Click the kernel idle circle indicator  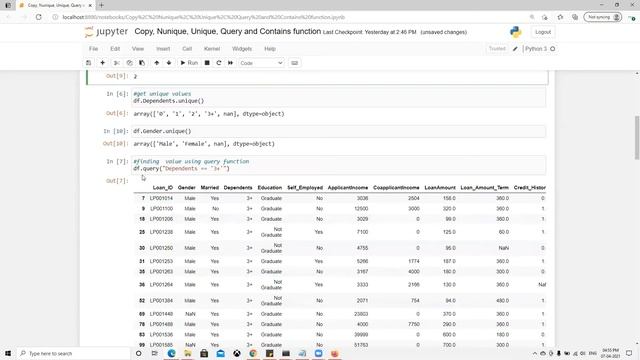pos(553,49)
